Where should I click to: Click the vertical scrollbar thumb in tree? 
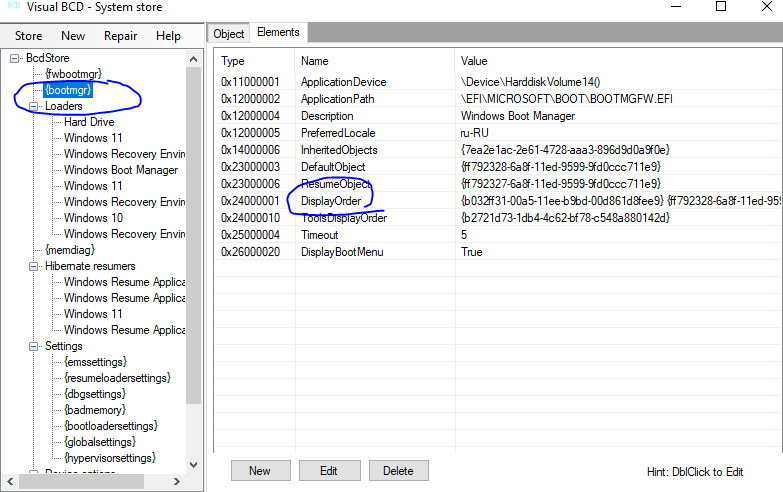(x=194, y=235)
